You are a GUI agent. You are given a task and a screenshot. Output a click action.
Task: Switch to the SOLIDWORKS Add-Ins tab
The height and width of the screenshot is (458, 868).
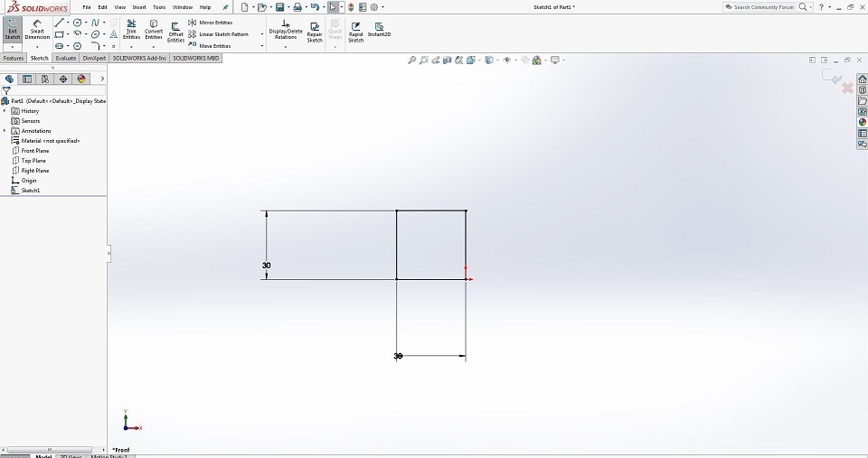point(139,58)
